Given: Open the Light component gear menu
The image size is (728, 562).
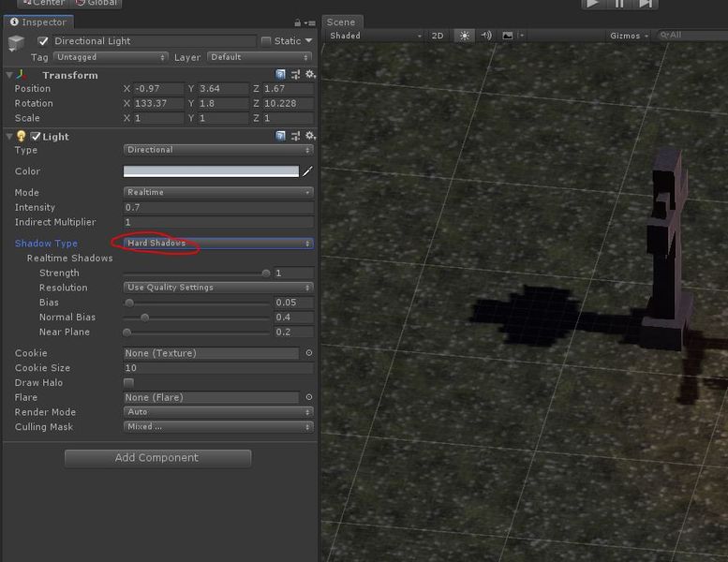Looking at the screenshot, I should point(310,136).
